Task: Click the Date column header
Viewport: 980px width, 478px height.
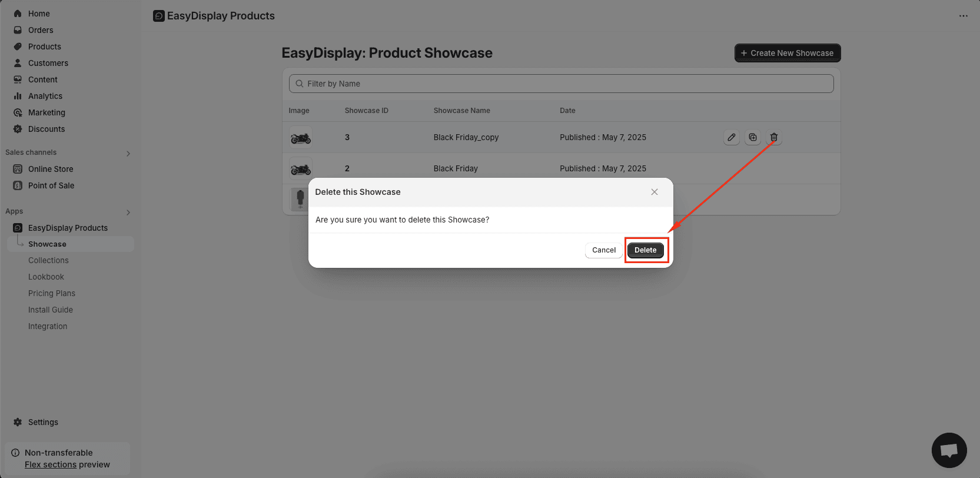Action: tap(567, 111)
